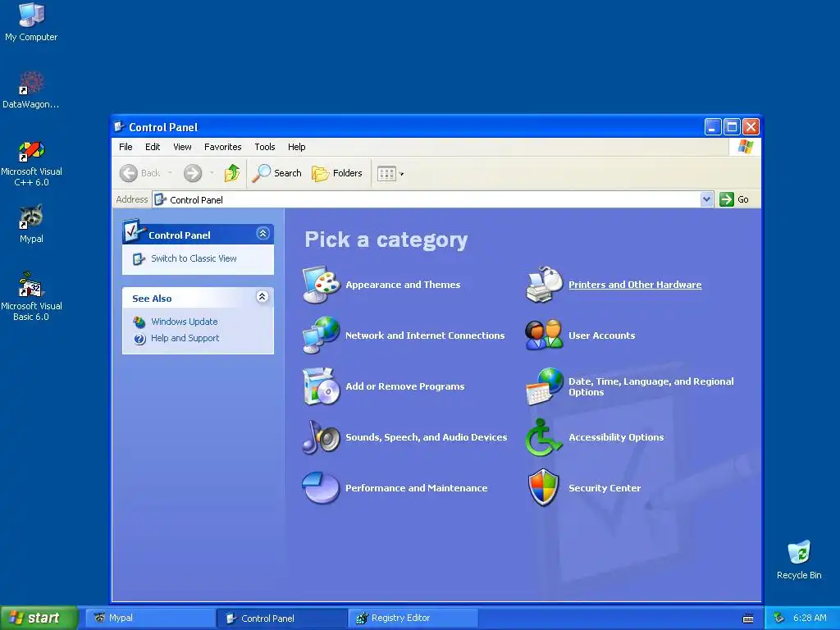Expand the Address bar dropdown
Viewport: 840px width, 630px height.
(x=706, y=199)
